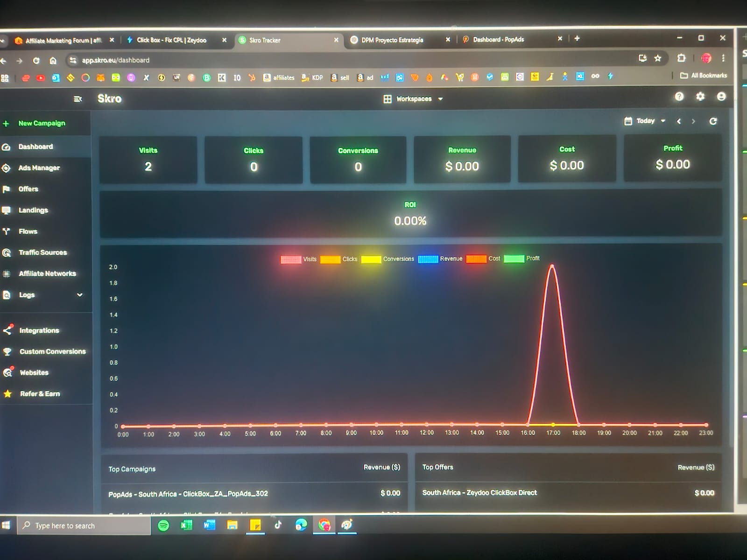Click the Visits legend color swatch
The image size is (747, 560).
(291, 259)
